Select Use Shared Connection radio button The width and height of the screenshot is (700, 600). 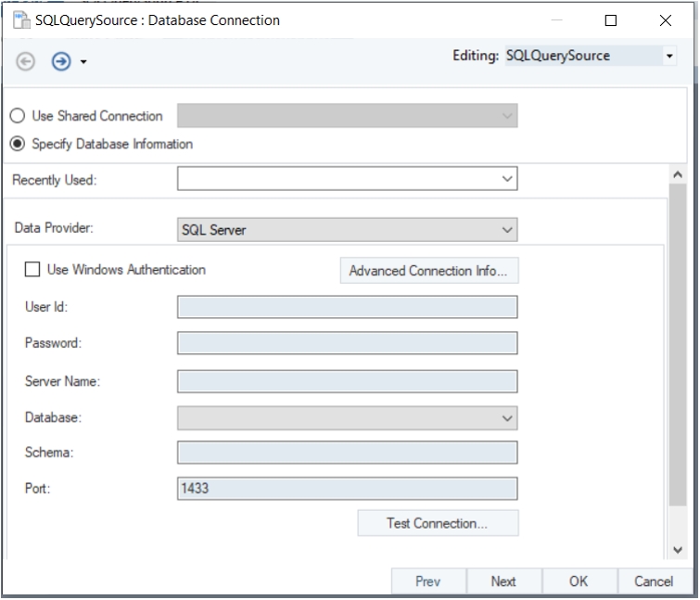click(18, 116)
